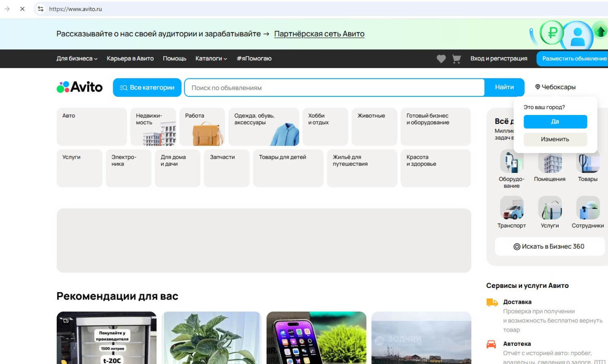The height and width of the screenshot is (364, 608).
Task: Open site information icon in address bar
Action: coord(41,9)
